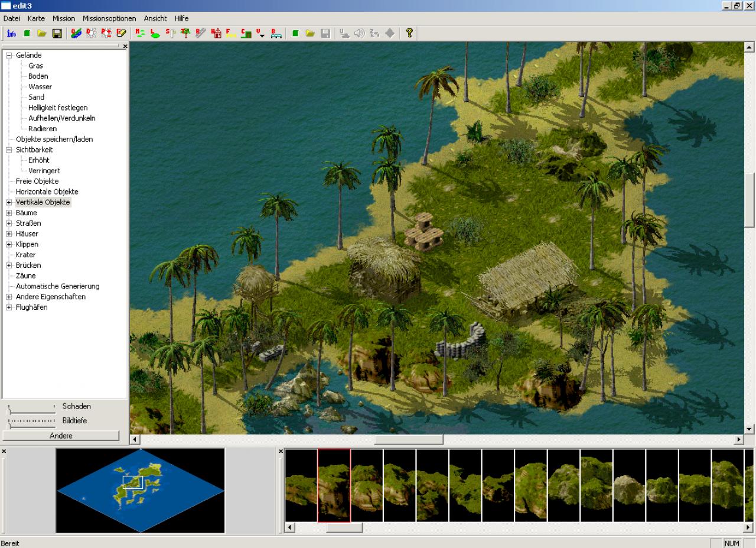The height and width of the screenshot is (548, 756).
Task: Select the S toolbar icon
Action: (x=170, y=33)
